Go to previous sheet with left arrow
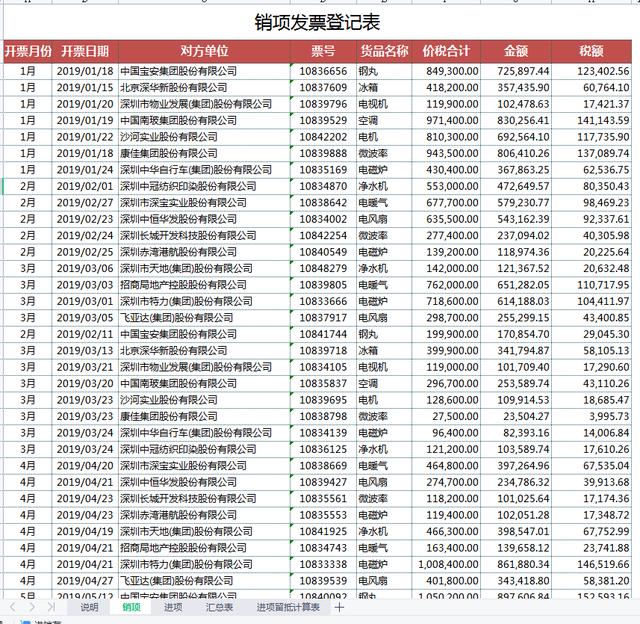The height and width of the screenshot is (624, 640). 12,607
